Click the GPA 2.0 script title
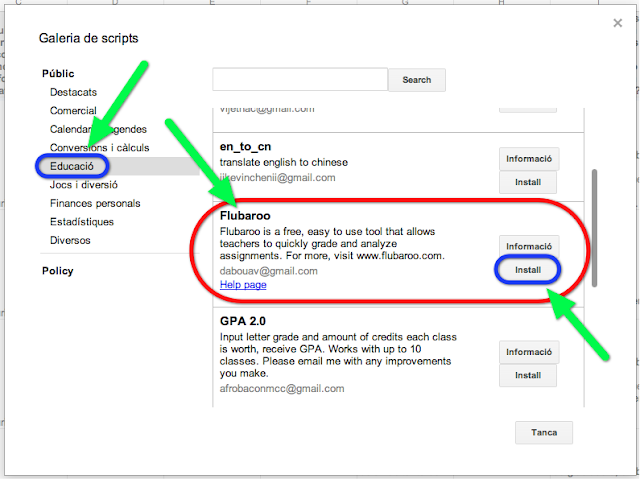The image size is (640, 479). [243, 321]
